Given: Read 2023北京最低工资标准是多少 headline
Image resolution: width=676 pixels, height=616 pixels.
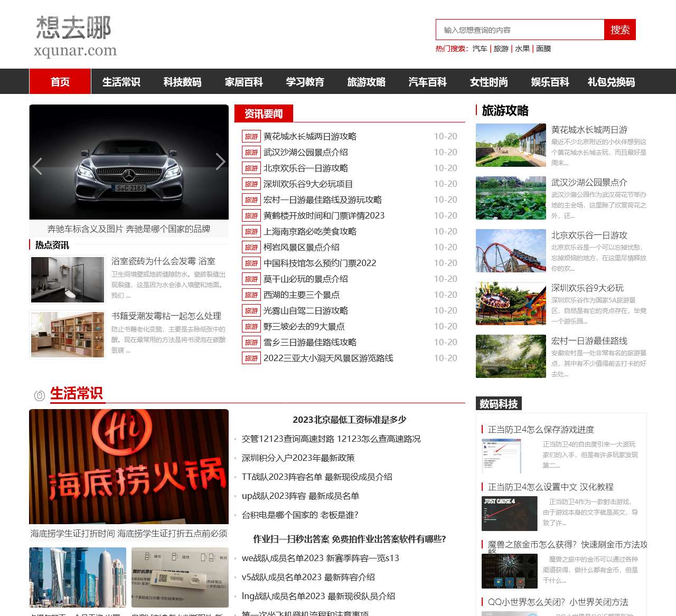Looking at the screenshot, I should 349,420.
